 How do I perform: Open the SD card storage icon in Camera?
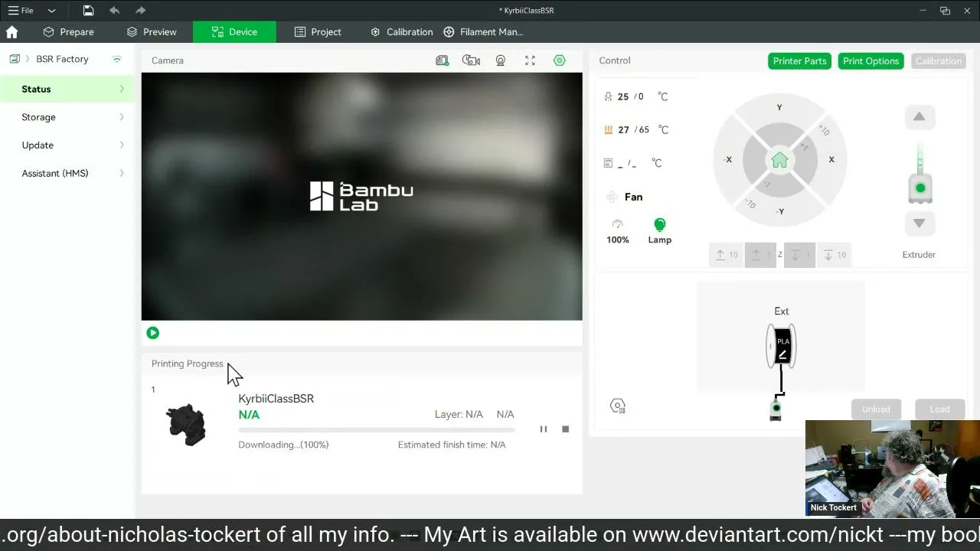[x=442, y=60]
